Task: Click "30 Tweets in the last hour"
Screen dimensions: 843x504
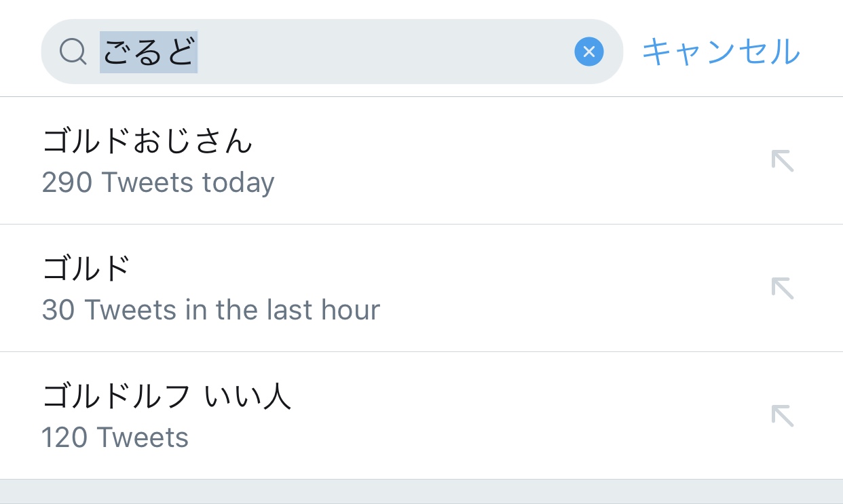Action: click(x=210, y=310)
